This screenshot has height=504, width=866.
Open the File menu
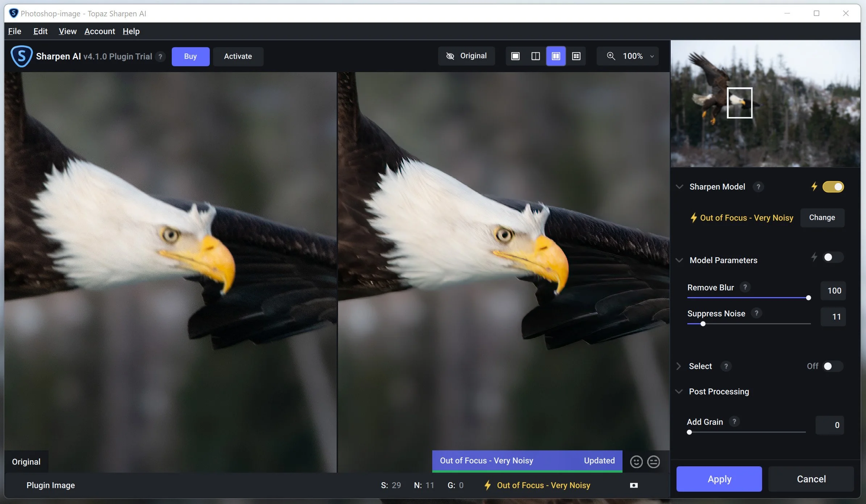pyautogui.click(x=14, y=31)
